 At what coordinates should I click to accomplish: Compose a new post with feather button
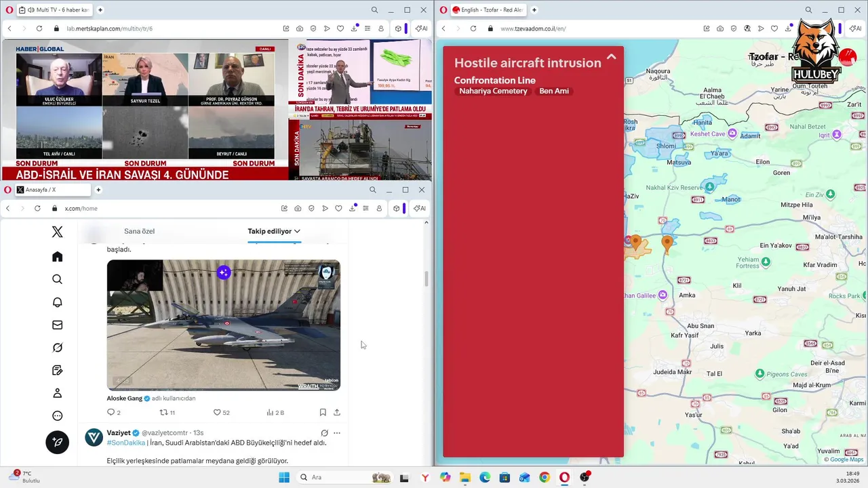point(57,442)
